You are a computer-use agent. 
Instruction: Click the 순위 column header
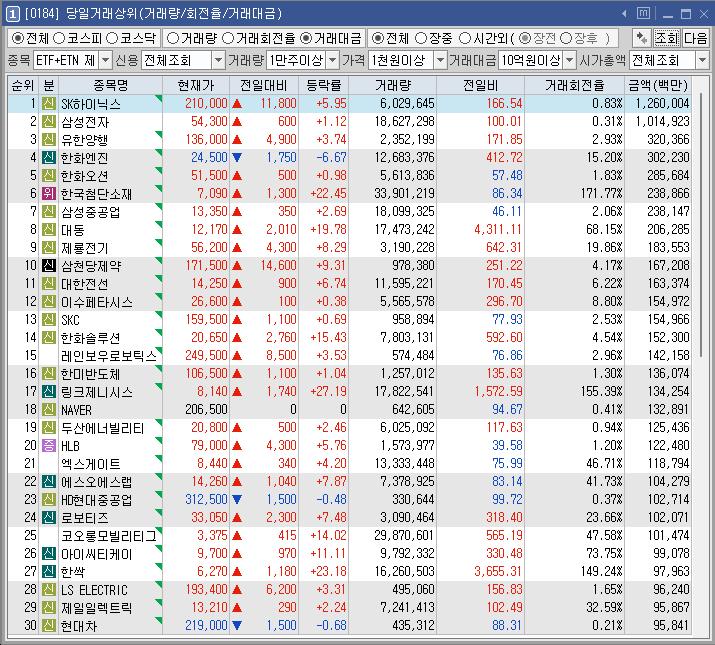(23, 85)
